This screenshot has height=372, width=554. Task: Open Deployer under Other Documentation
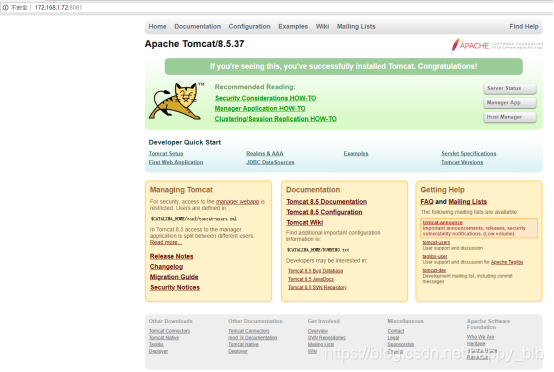(238, 351)
